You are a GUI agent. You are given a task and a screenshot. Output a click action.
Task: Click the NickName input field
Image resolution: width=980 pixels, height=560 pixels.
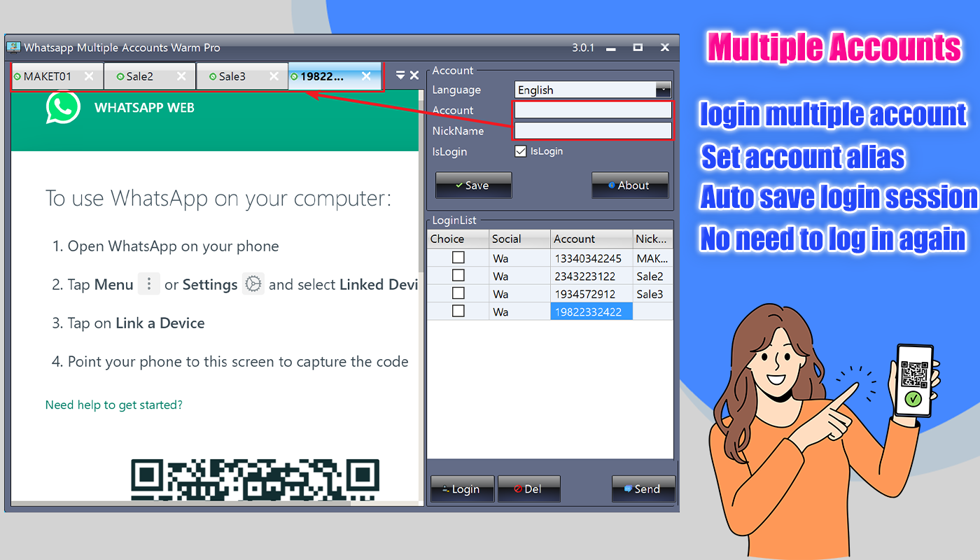(x=593, y=130)
